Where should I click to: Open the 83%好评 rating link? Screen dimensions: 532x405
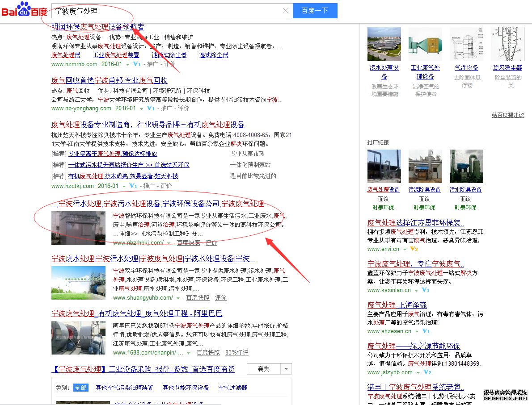(237, 353)
